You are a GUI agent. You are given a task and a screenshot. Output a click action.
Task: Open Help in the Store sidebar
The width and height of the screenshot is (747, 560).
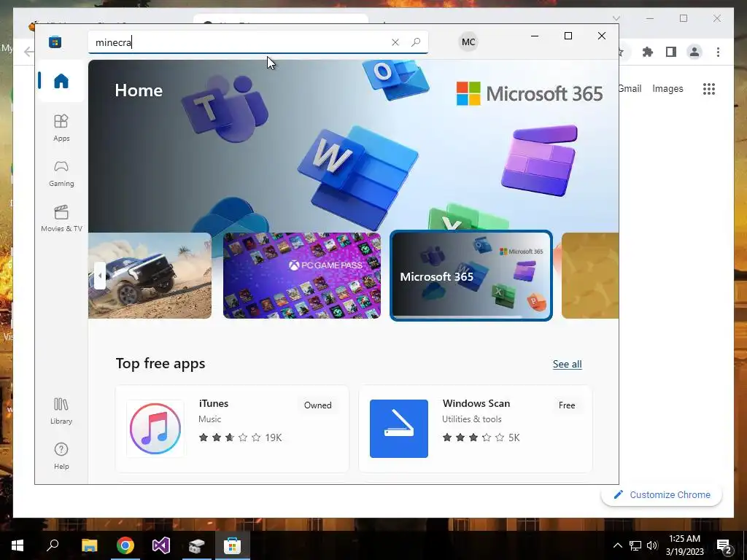(x=61, y=456)
